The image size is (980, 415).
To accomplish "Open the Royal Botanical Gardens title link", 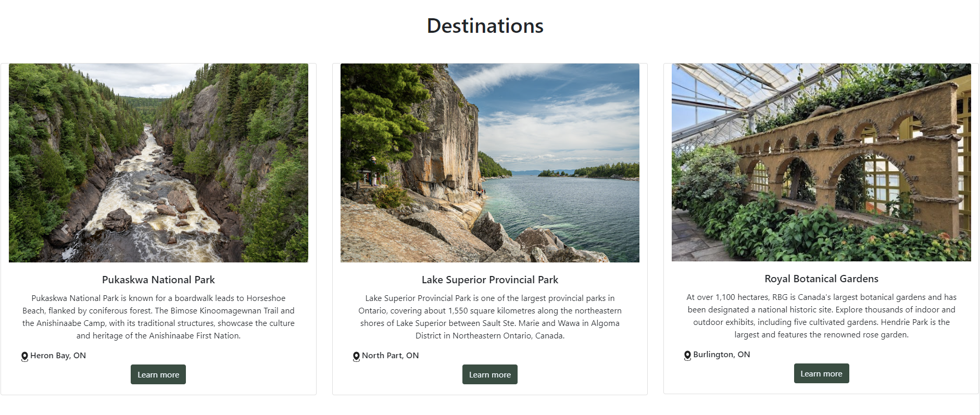I will click(x=821, y=279).
